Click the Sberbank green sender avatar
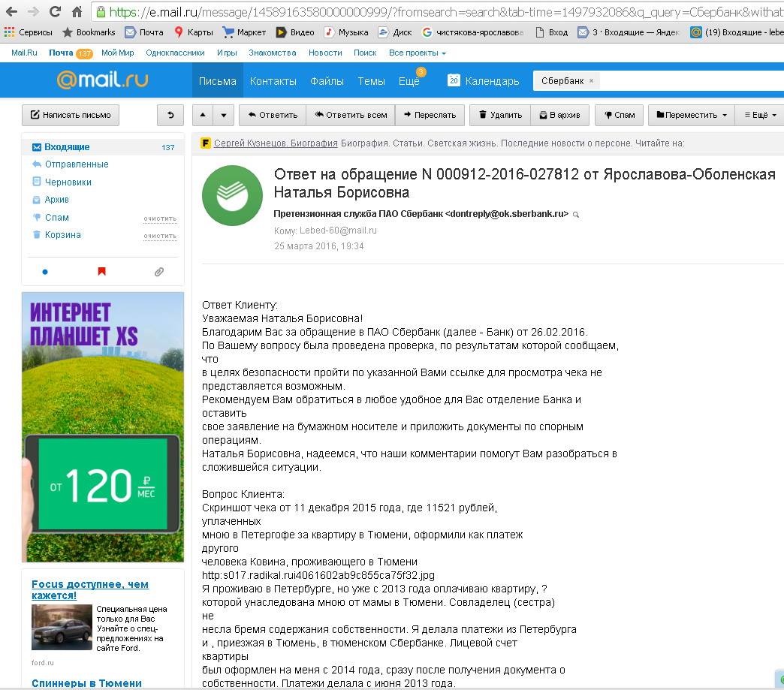 (x=232, y=195)
